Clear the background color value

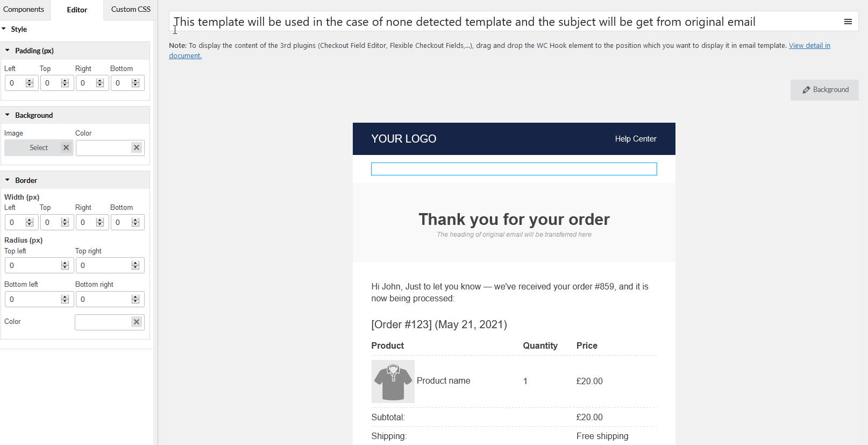coord(137,147)
